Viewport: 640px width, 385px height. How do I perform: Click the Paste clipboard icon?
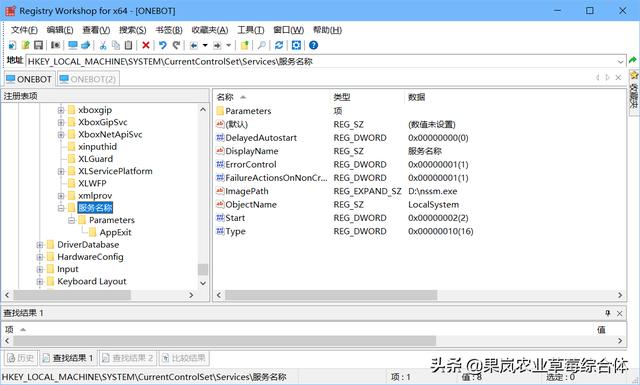click(128, 45)
